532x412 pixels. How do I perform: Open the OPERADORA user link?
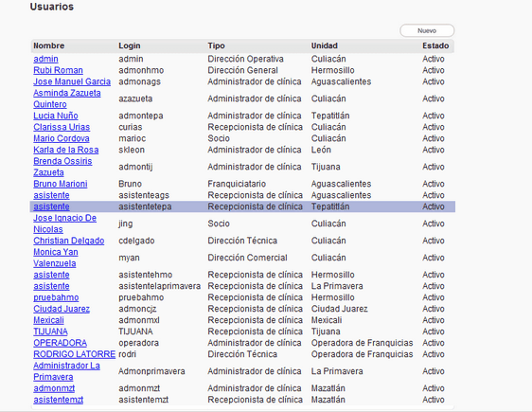pyautogui.click(x=60, y=343)
